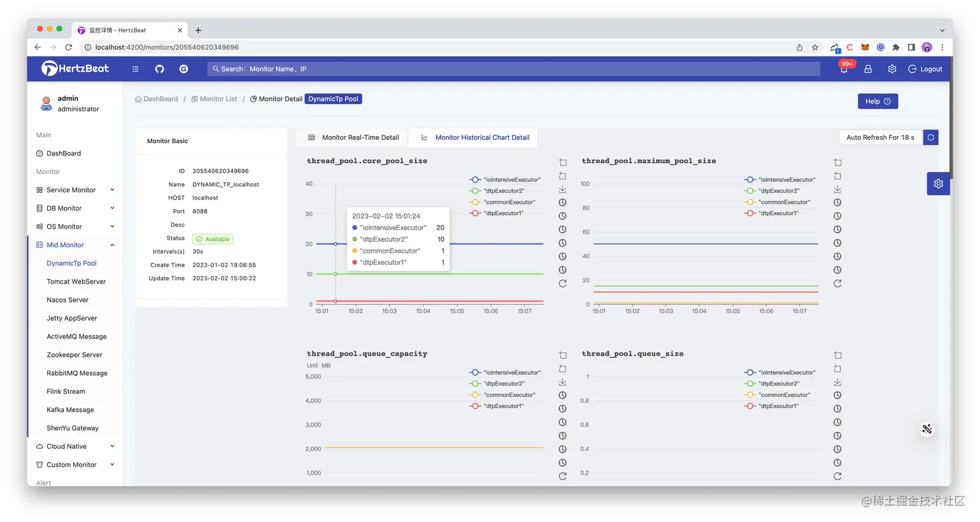Expand the core_pool_size chart to fullscreen
Viewport: 980px width, 522px height.
tap(562, 162)
